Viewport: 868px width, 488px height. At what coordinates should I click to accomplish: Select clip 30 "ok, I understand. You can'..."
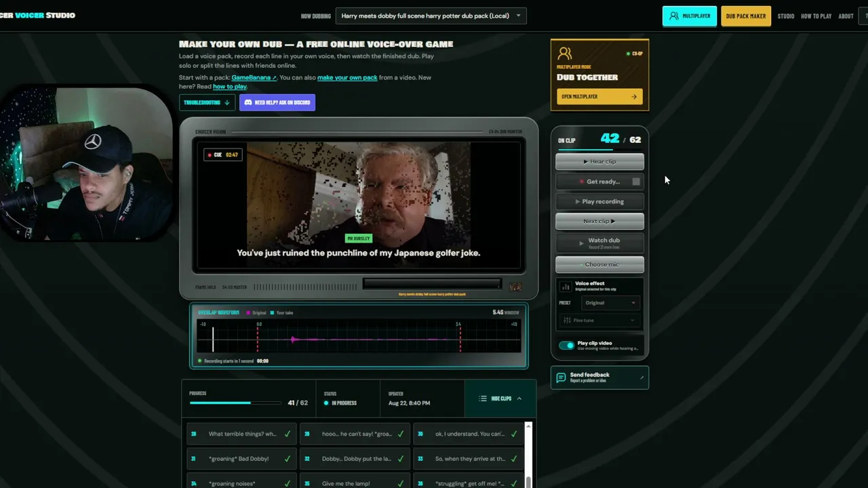[x=468, y=434]
